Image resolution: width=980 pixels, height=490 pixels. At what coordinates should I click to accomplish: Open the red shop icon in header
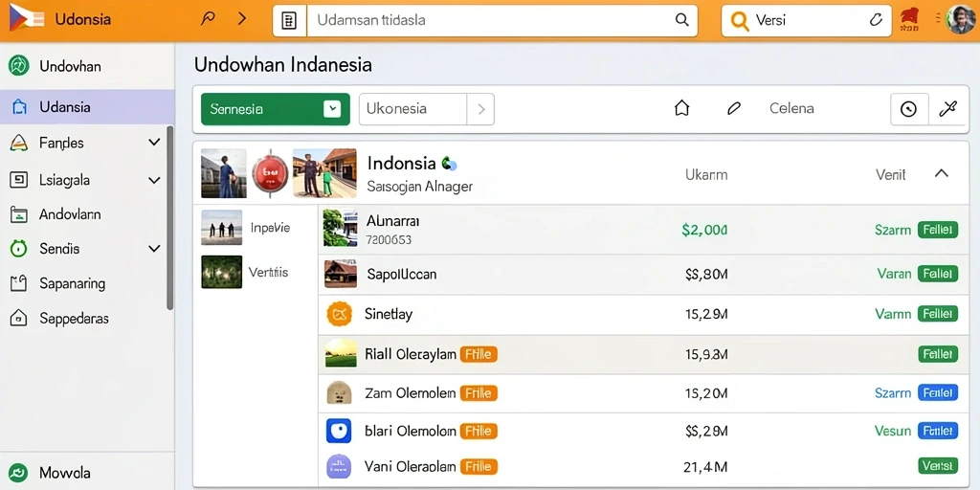(909, 20)
